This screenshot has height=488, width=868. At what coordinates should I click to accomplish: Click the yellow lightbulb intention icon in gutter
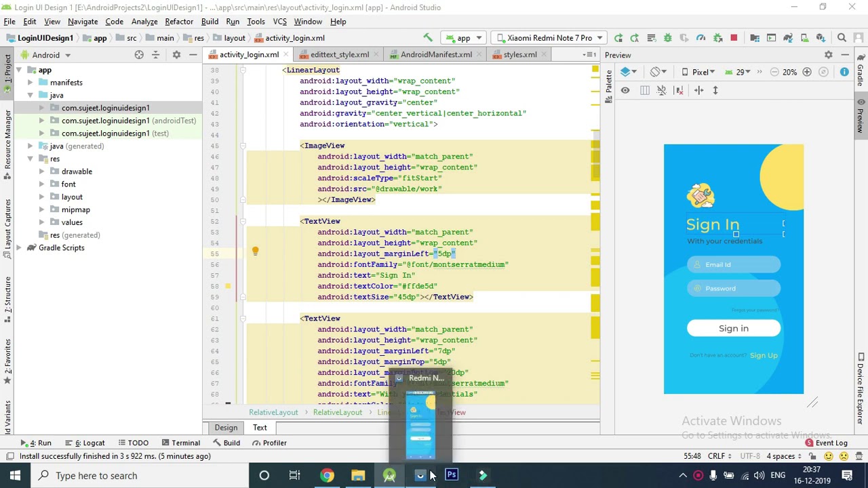tap(255, 251)
